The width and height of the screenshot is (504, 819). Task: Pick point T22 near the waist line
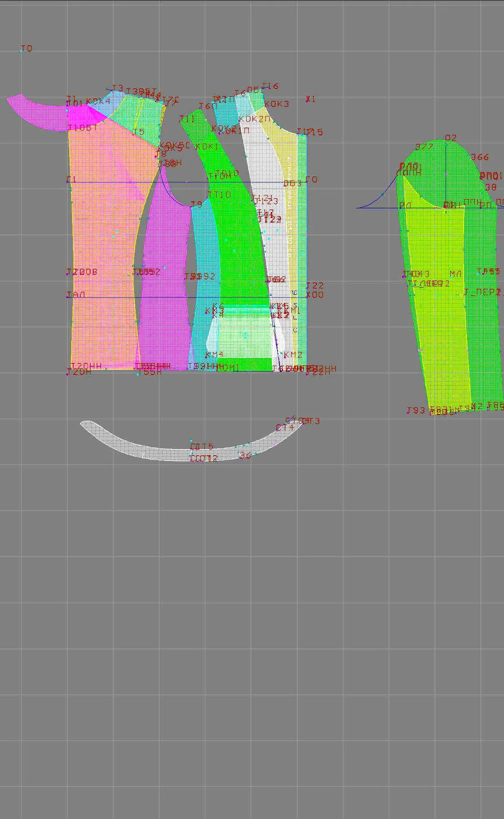point(315,286)
